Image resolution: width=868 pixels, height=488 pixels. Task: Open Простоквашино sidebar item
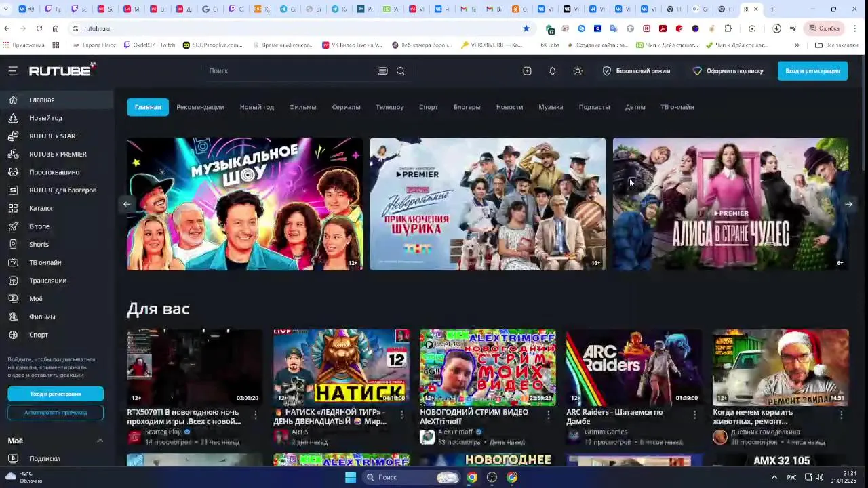pyautogui.click(x=57, y=172)
